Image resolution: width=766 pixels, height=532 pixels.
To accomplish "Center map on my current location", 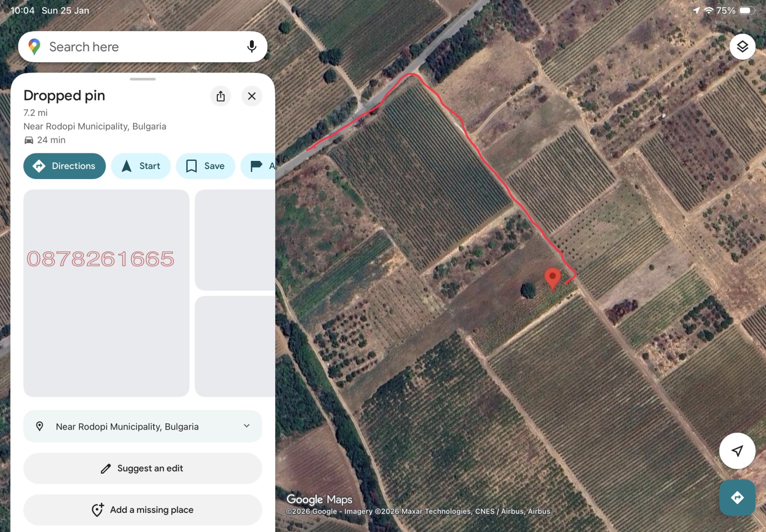I will click(737, 451).
